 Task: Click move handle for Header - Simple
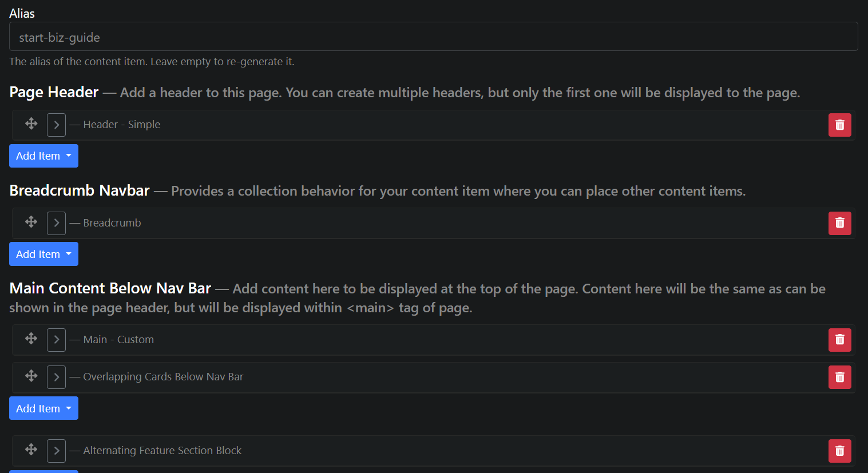tap(31, 124)
